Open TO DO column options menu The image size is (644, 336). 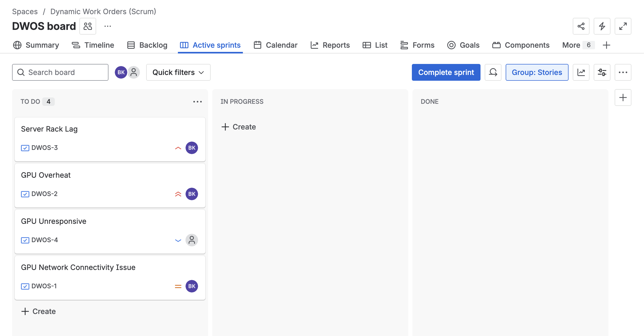197,102
